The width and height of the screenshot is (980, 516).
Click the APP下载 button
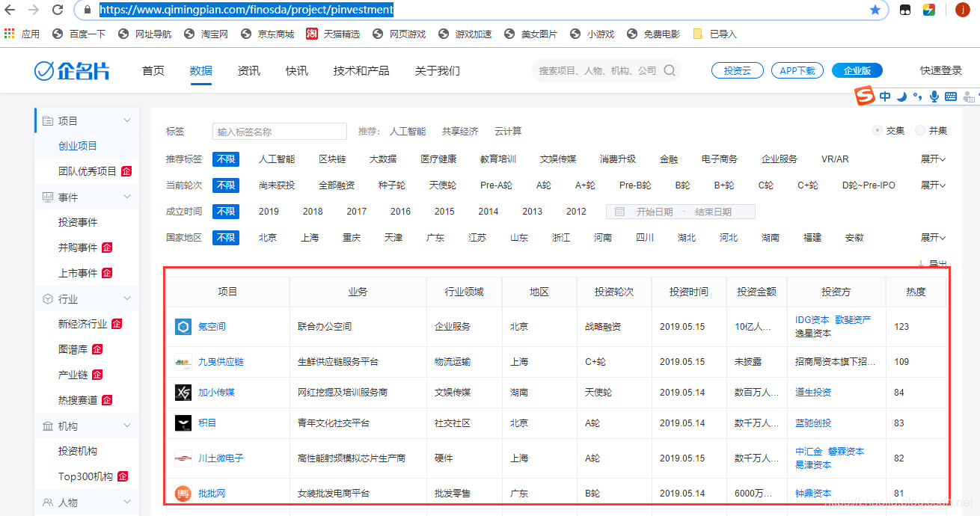tap(797, 70)
